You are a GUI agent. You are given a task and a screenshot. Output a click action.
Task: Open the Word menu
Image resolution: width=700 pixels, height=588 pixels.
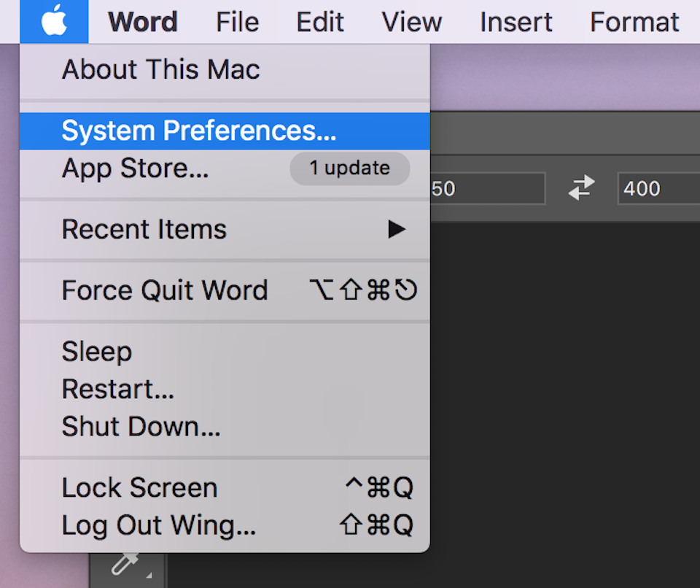[142, 21]
